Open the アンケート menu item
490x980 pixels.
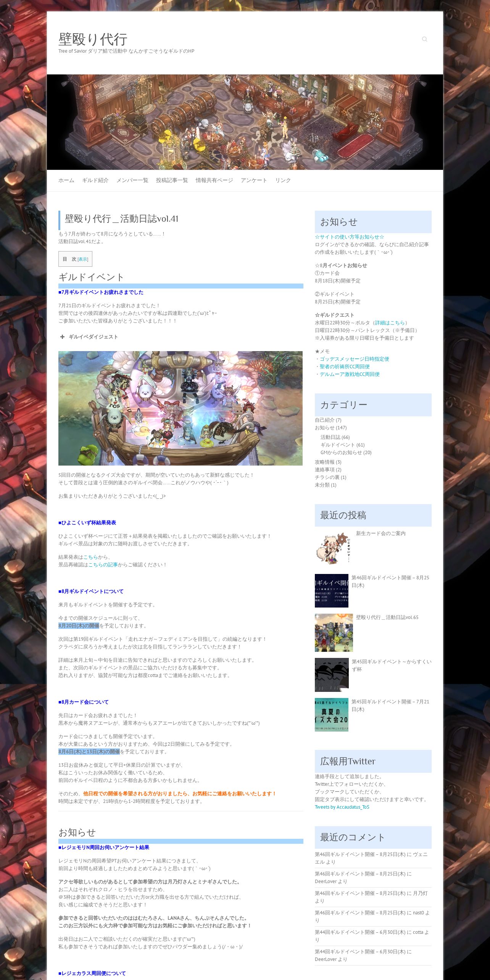tap(254, 180)
